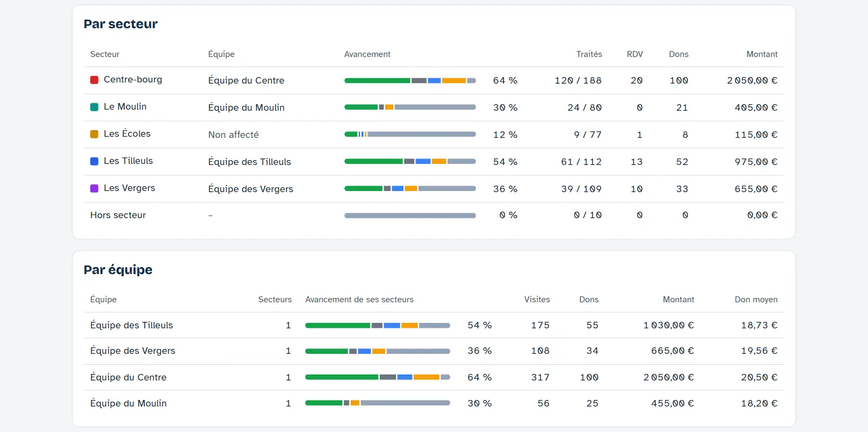Image resolution: width=868 pixels, height=432 pixels.
Task: Select the Hors secteur row label
Action: pyautogui.click(x=118, y=215)
